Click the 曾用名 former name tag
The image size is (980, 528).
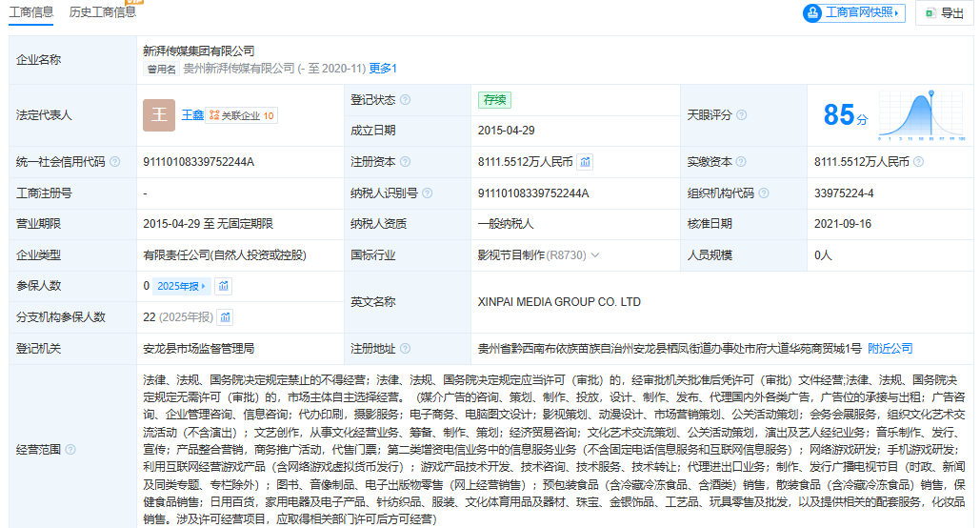click(161, 69)
